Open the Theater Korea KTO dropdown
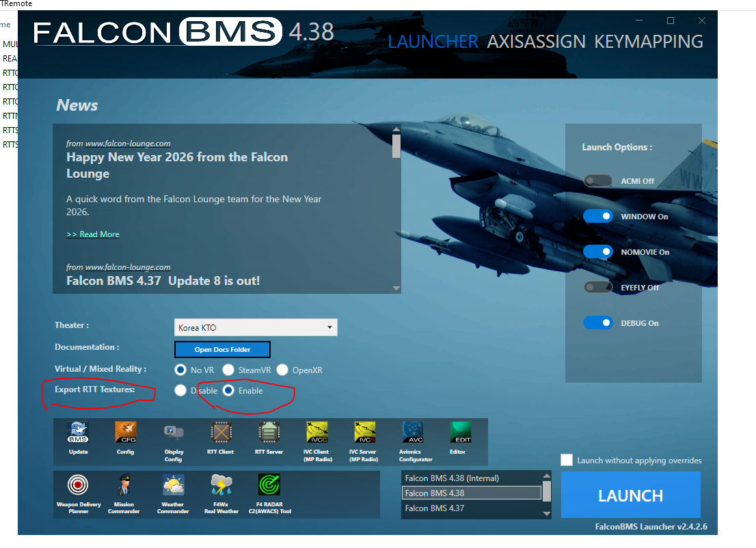Viewport: 756px width, 548px height. point(256,327)
